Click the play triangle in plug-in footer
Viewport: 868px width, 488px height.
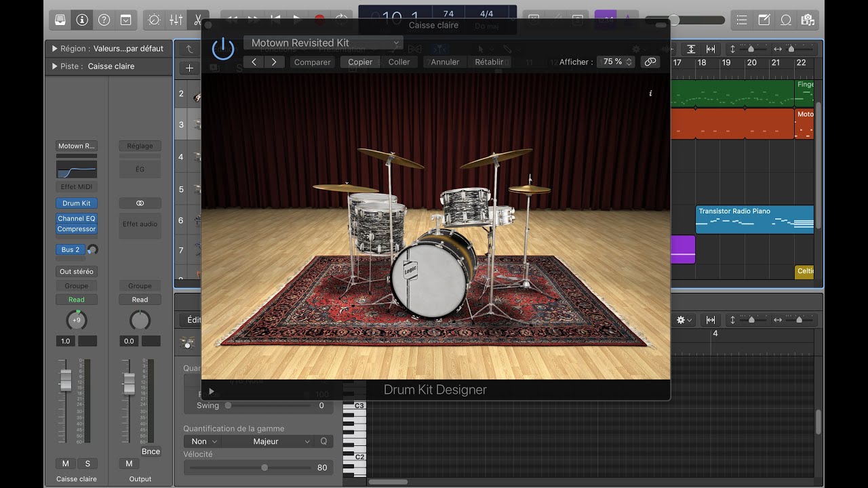[212, 391]
